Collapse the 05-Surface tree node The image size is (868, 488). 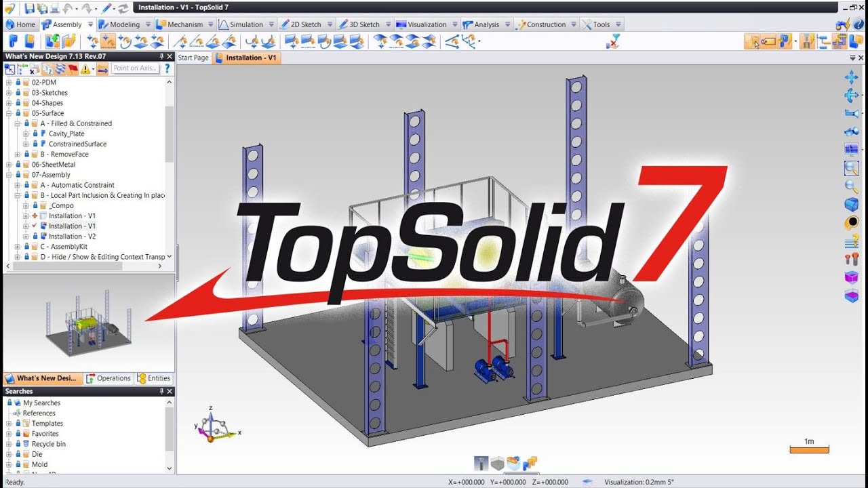[9, 113]
